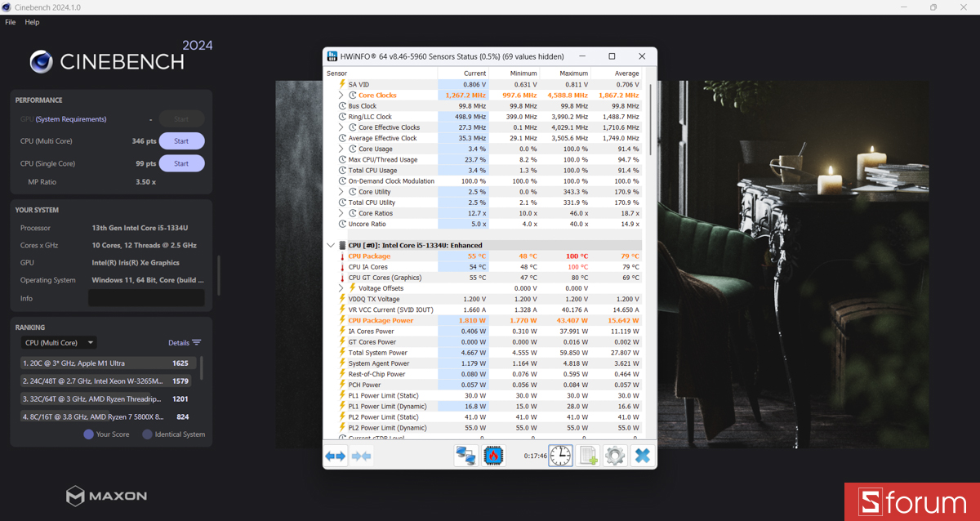
Task: Start the CPU (Single Core) benchmark
Action: (181, 163)
